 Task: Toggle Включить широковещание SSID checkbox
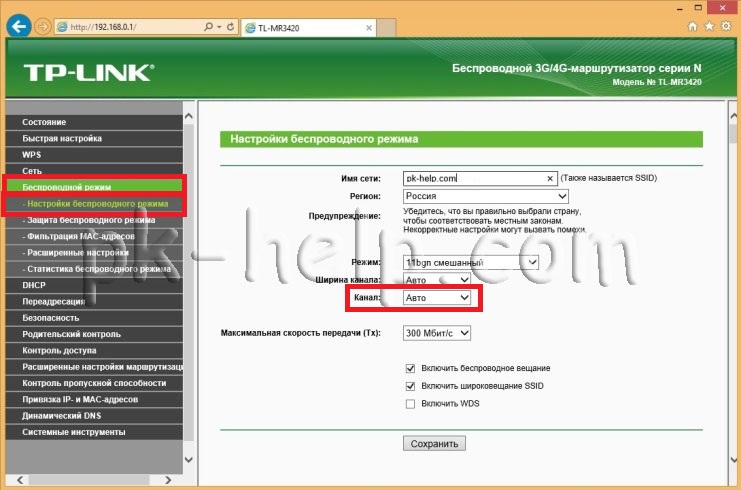pyautogui.click(x=410, y=386)
